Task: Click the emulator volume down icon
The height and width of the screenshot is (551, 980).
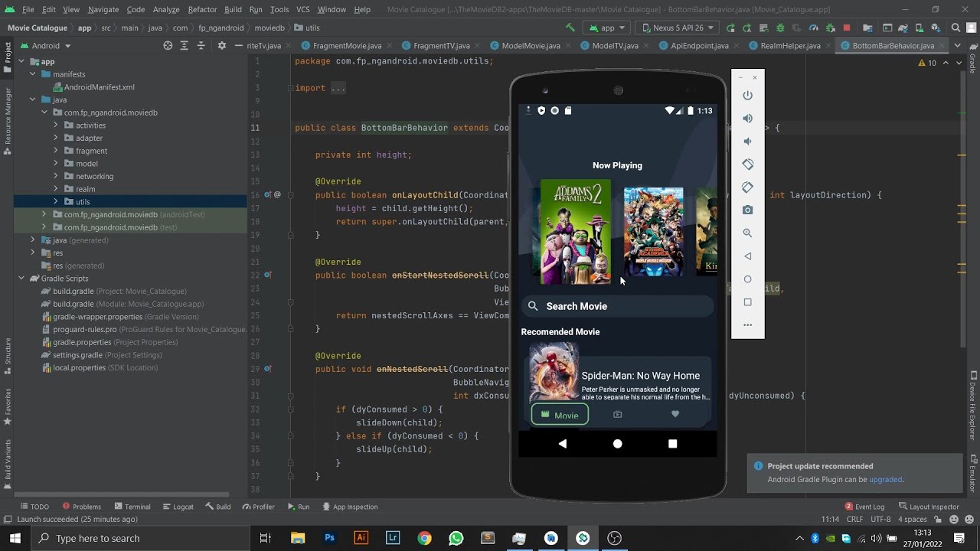Action: point(747,141)
